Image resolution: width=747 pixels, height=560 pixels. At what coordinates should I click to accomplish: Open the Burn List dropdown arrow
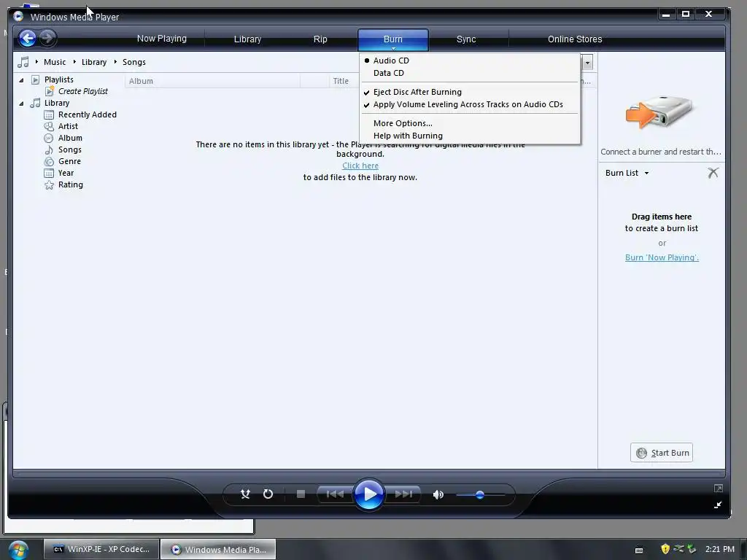[x=646, y=174]
